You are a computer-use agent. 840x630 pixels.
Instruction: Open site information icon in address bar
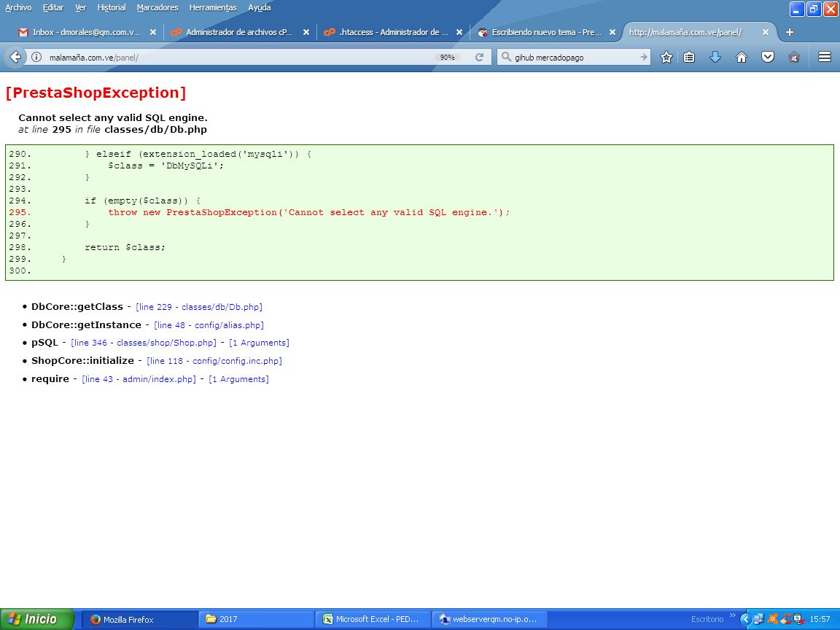point(36,57)
